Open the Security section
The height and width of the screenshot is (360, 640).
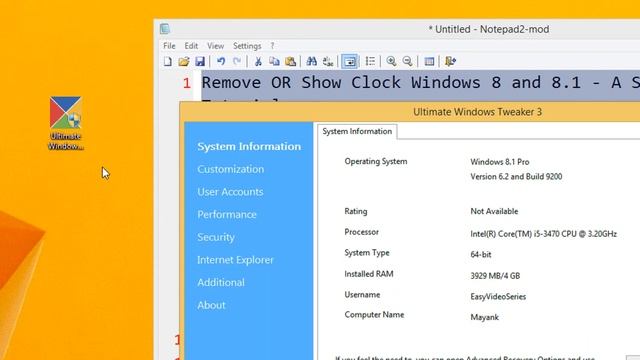(x=216, y=237)
